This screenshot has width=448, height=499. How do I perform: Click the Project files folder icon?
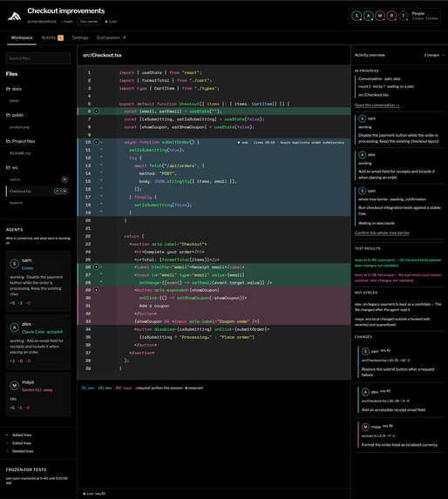tap(8, 141)
